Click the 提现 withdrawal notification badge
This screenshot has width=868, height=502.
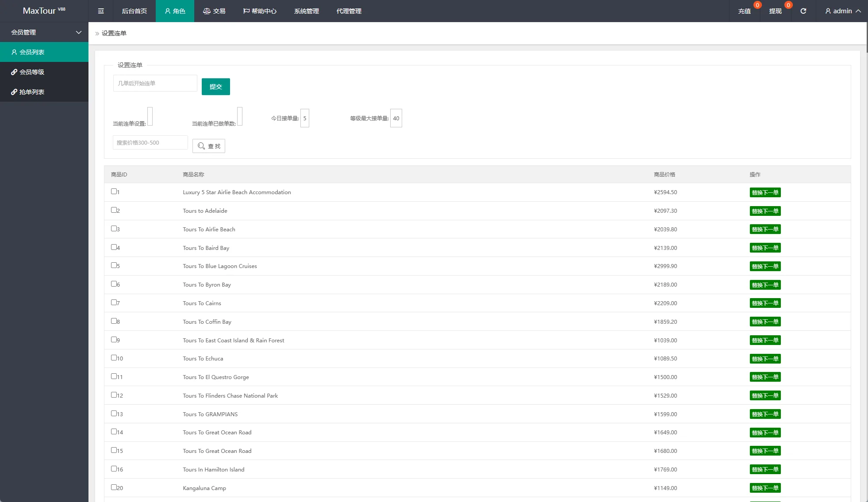[x=788, y=5]
